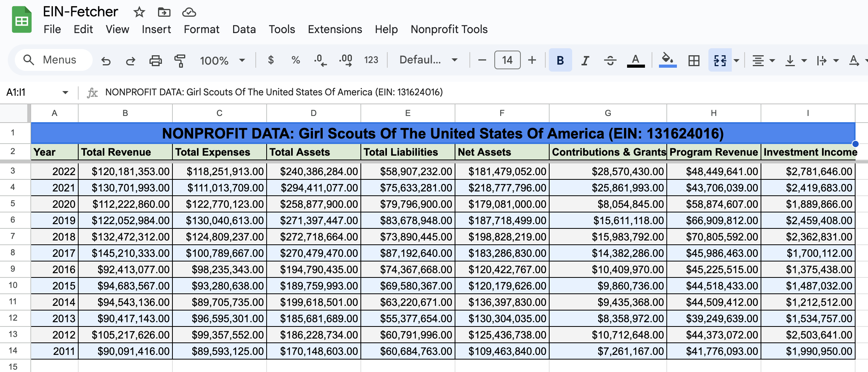
Task: Click the Redo arrow
Action: point(130,60)
